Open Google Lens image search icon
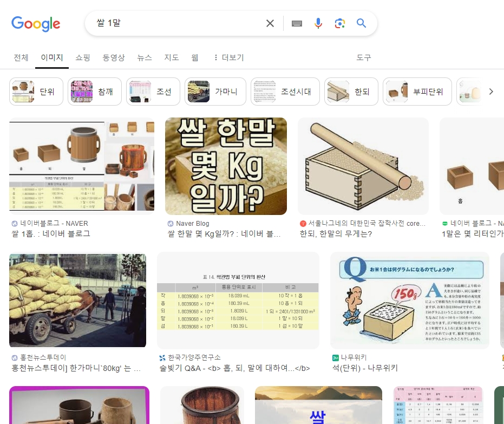This screenshot has width=504, height=424. (x=340, y=23)
